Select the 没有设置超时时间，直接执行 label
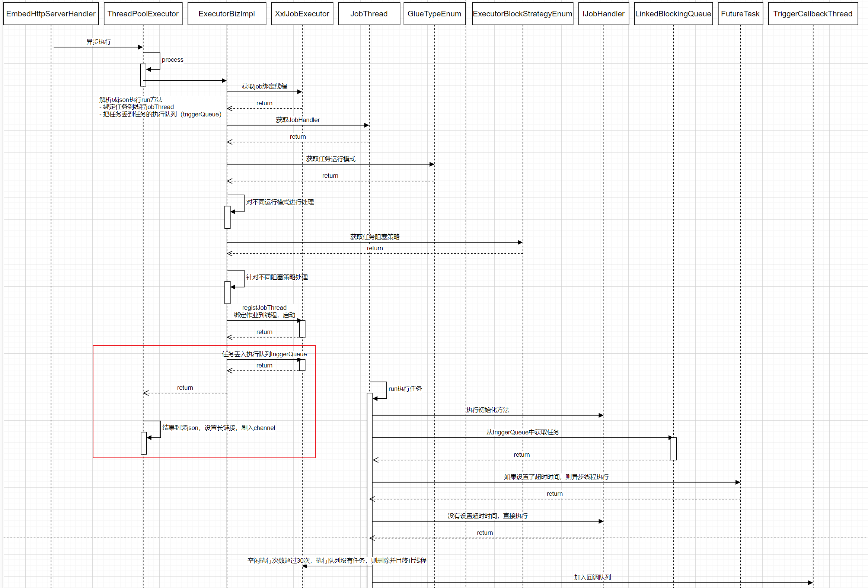 tap(488, 516)
